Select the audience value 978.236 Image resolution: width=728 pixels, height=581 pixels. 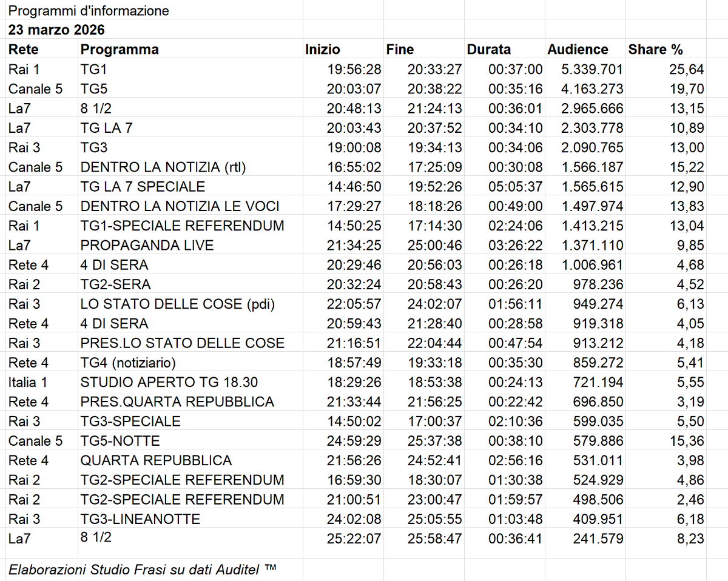598,284
